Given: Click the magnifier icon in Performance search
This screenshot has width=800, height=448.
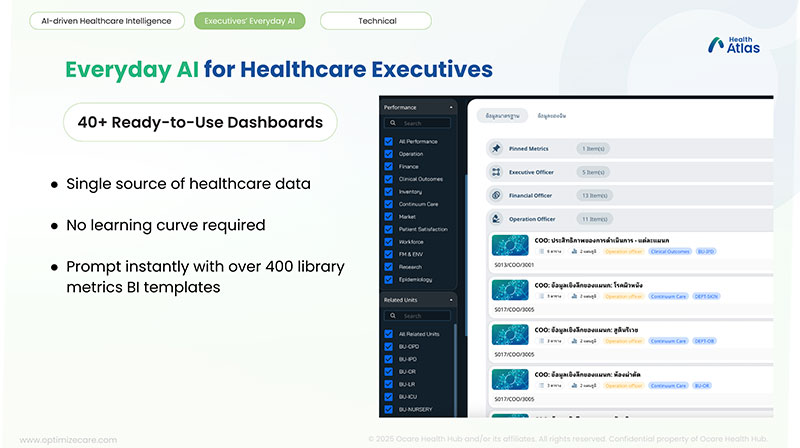Looking at the screenshot, I should click(393, 123).
